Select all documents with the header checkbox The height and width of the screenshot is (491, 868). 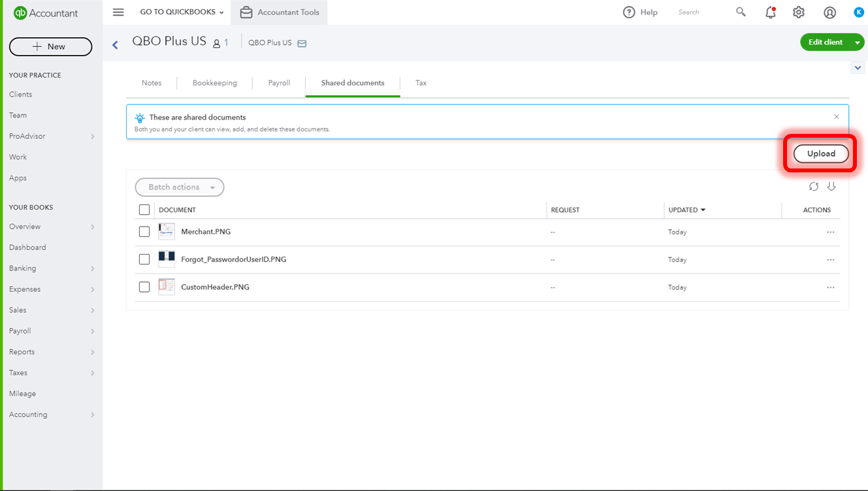144,210
